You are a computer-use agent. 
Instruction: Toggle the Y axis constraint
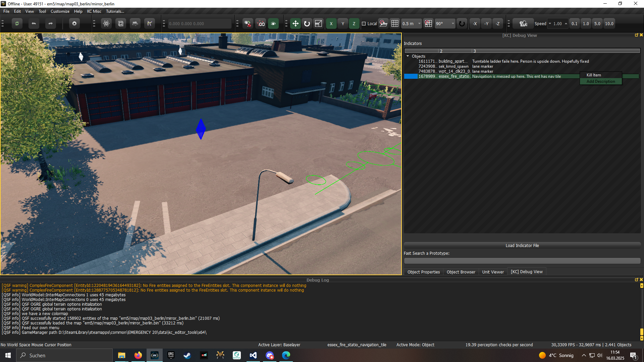tap(343, 23)
